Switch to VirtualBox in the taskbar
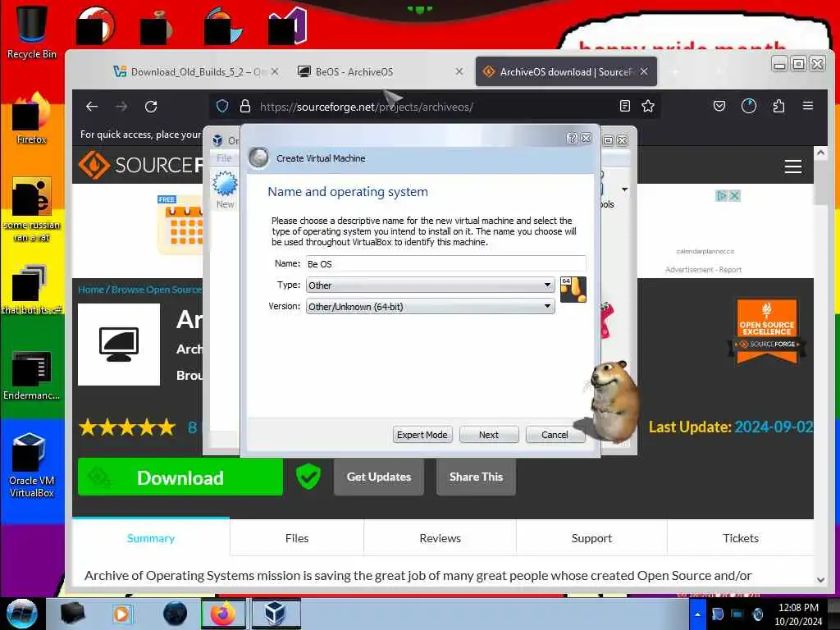 click(276, 614)
